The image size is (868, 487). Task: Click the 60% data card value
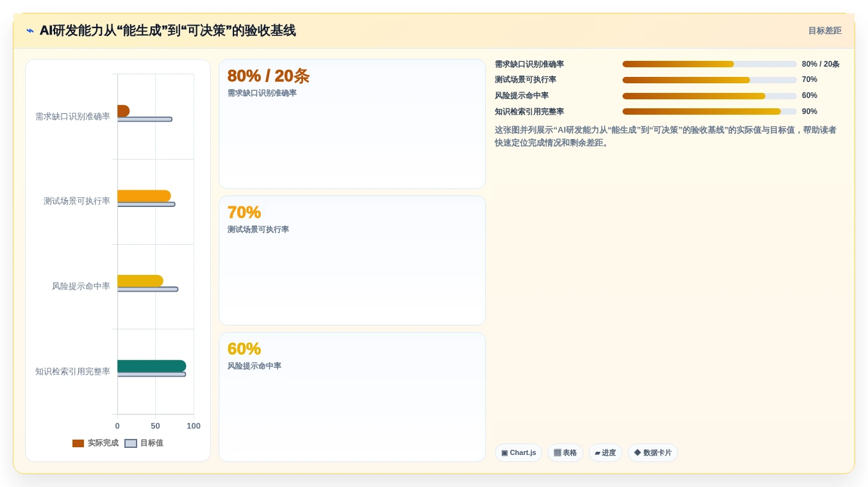tap(244, 349)
